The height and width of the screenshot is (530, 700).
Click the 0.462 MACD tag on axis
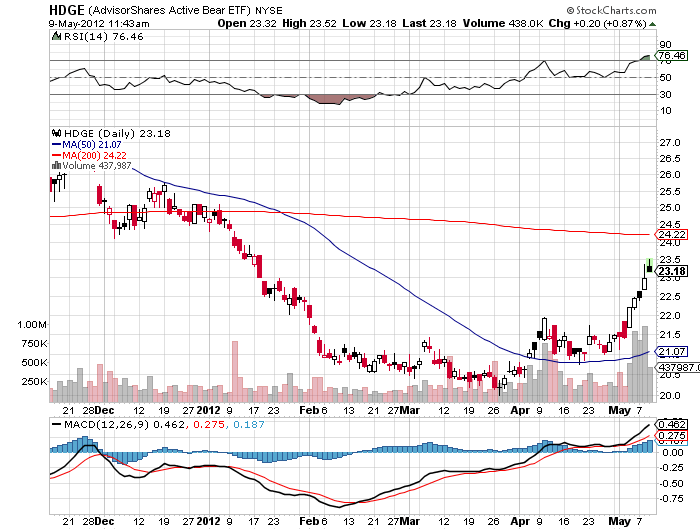point(671,424)
